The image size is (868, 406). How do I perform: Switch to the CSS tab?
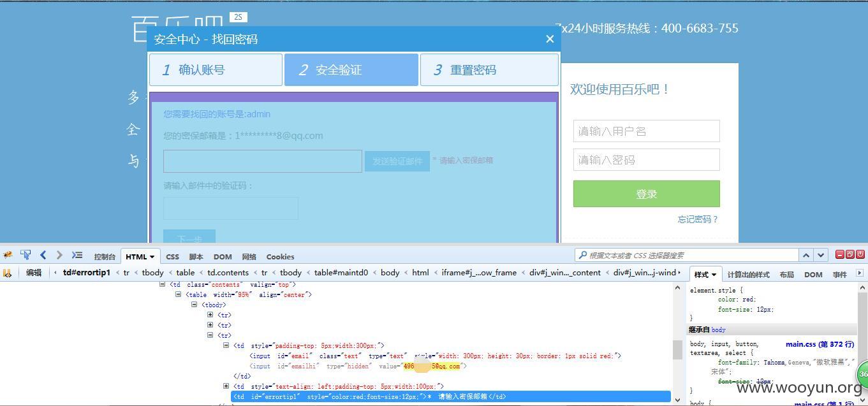[172, 257]
